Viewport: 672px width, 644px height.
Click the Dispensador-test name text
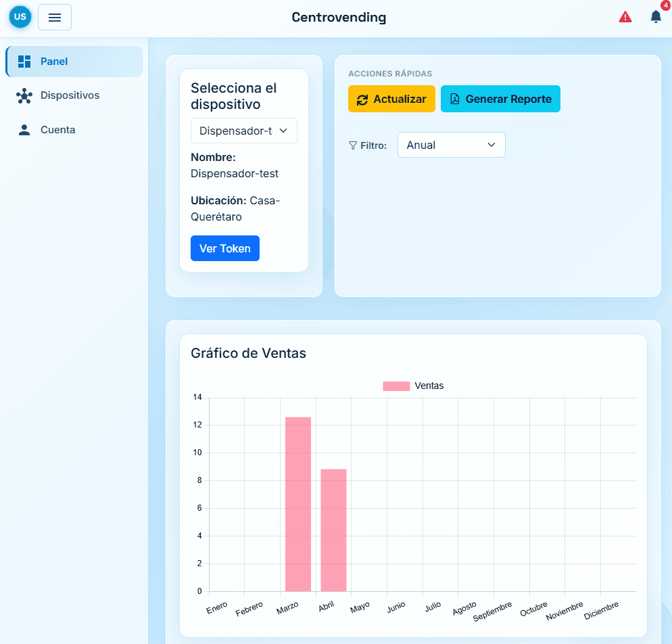[235, 174]
